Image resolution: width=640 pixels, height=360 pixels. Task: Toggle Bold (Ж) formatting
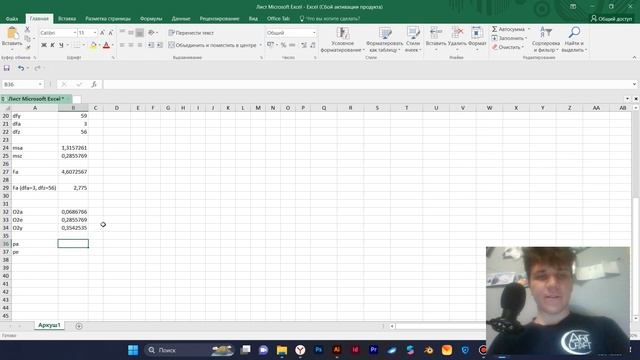coord(44,45)
